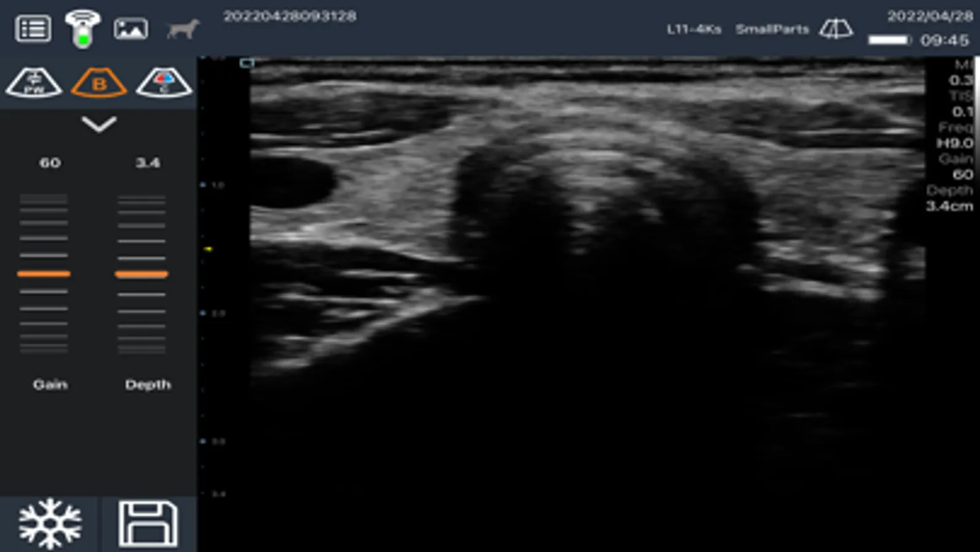Adjust the Gain slider orange handle
The width and height of the screenshot is (980, 552).
click(x=44, y=274)
